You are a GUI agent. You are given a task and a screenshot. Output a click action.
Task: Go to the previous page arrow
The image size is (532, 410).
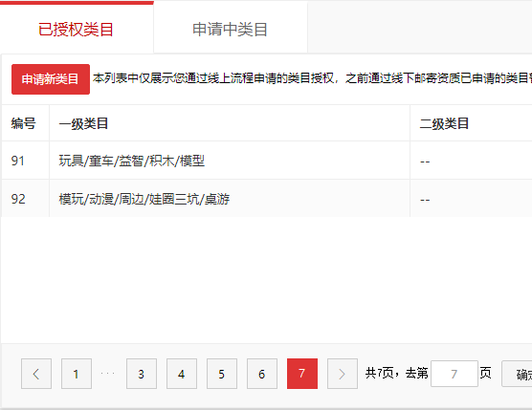pos(36,374)
